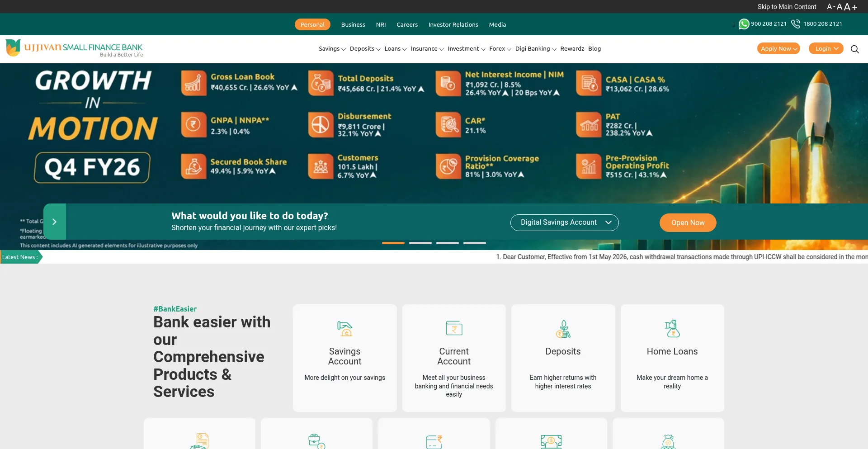The height and width of the screenshot is (449, 868).
Task: Go to the first banner slide indicator
Action: (x=393, y=243)
